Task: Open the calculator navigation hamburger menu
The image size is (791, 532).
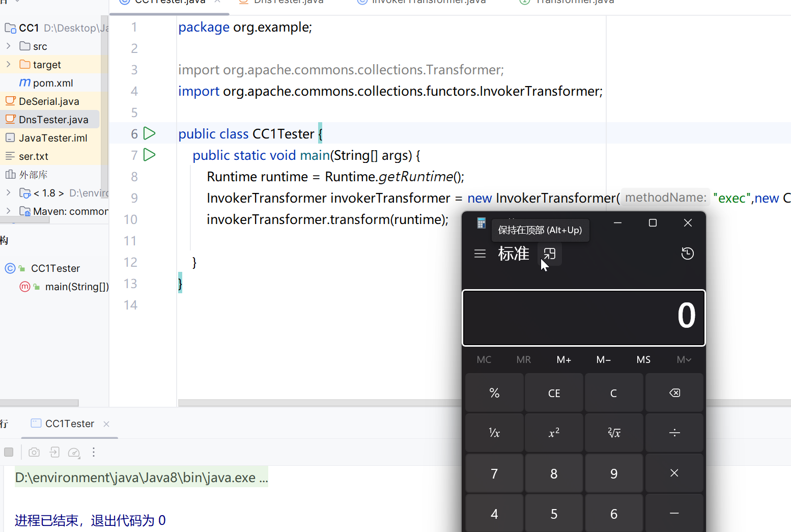Action: [479, 254]
